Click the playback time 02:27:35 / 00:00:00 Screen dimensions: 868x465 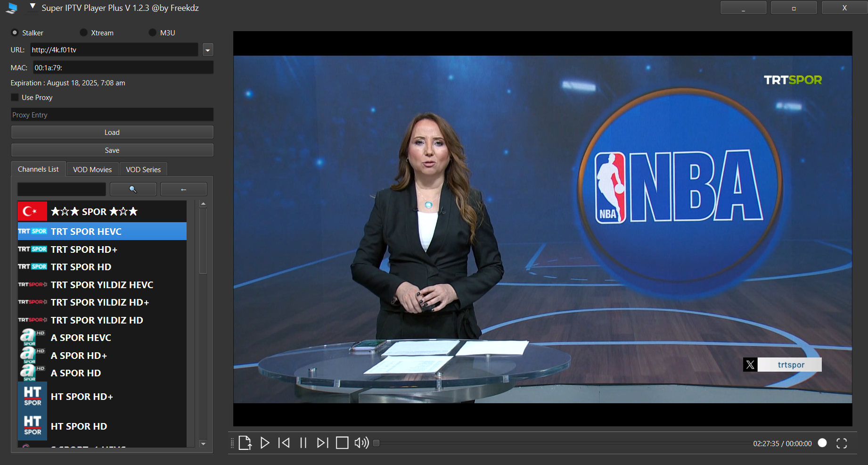tap(782, 443)
